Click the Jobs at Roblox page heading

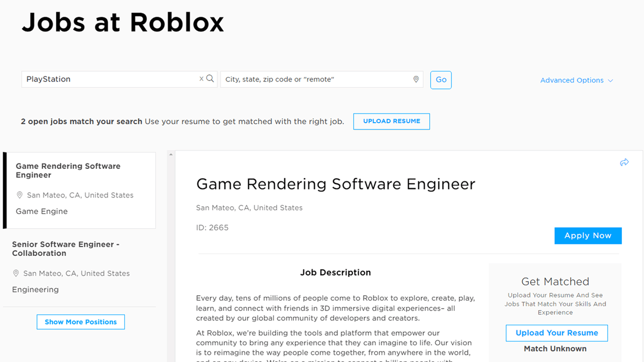point(122,22)
